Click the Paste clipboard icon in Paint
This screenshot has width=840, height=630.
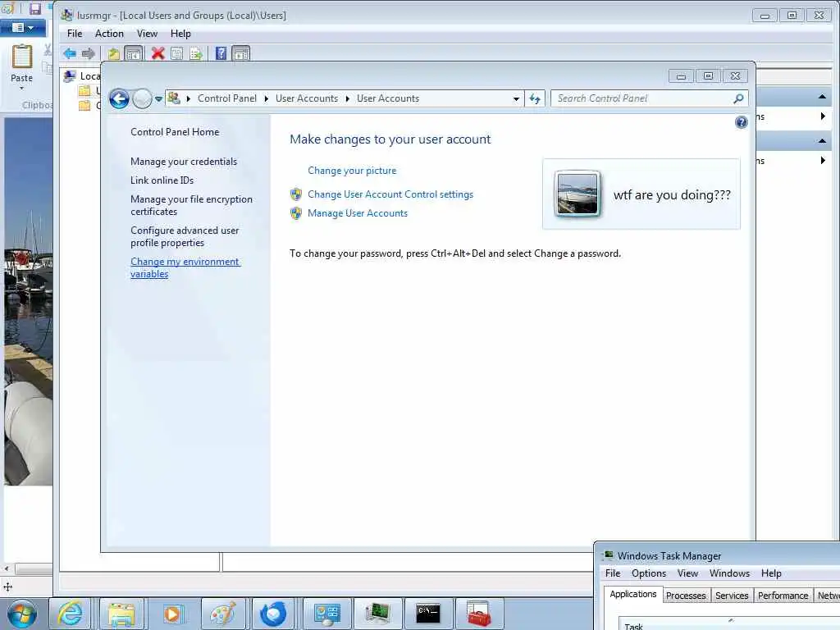pos(22,57)
